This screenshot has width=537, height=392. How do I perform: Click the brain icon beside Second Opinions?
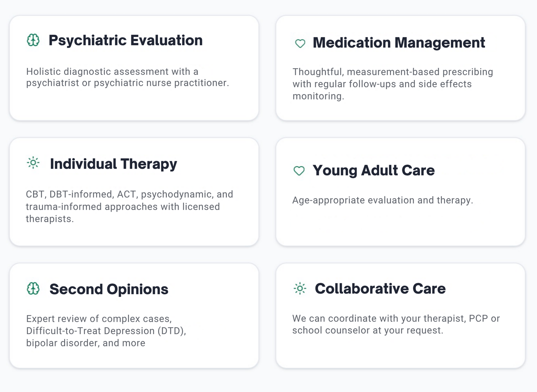point(33,289)
